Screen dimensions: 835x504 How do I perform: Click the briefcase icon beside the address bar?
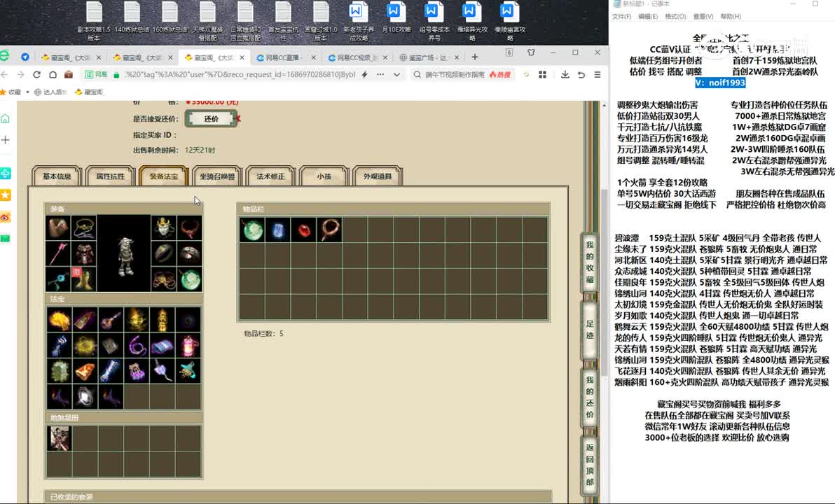tap(68, 74)
